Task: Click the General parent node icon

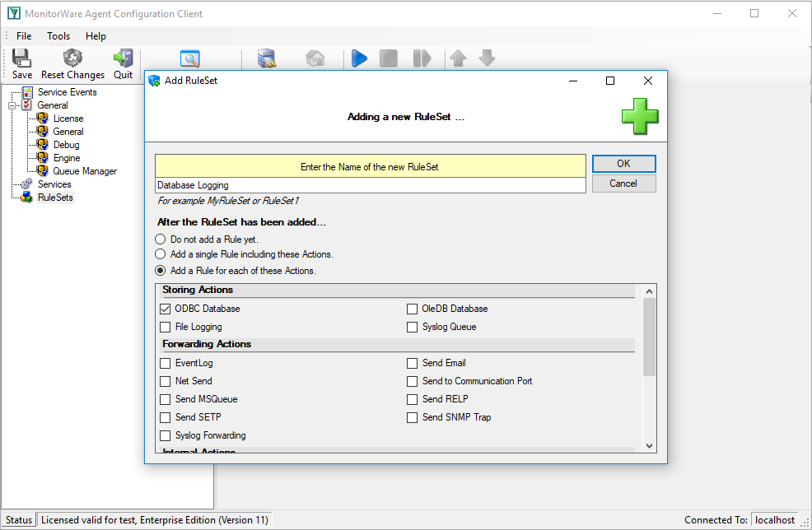Action: [x=27, y=105]
